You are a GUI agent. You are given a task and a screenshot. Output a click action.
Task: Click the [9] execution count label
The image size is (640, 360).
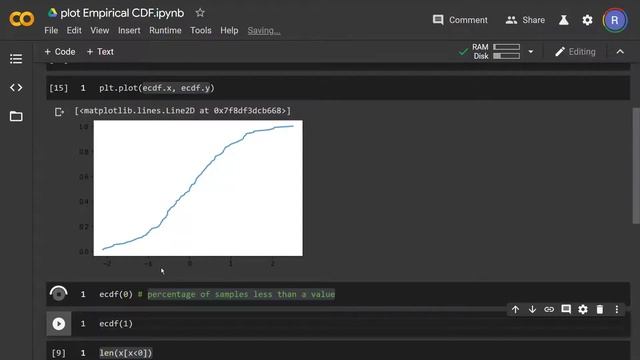[x=58, y=353]
